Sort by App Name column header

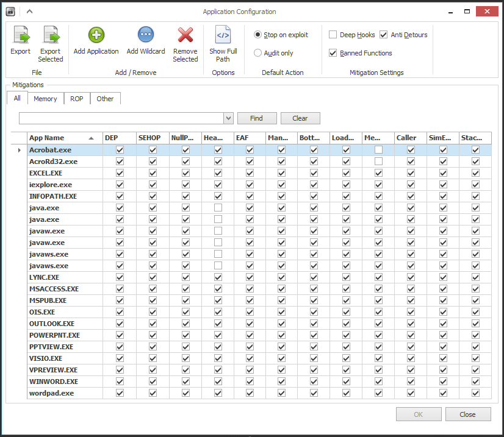65,138
